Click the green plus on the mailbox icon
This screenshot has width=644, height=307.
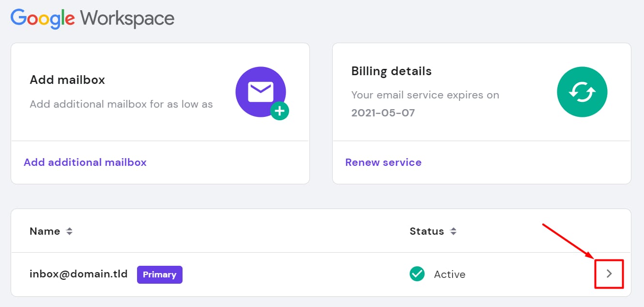(279, 111)
